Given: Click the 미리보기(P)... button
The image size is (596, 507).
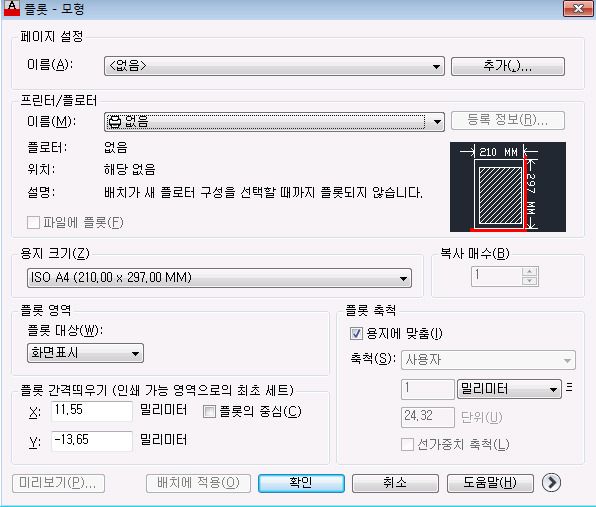Looking at the screenshot, I should pyautogui.click(x=58, y=483).
